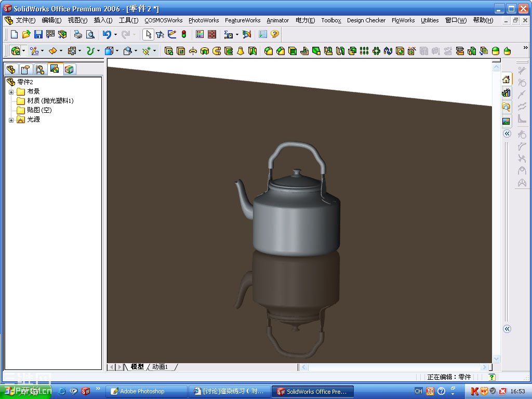532x399 pixels.
Task: Click the Circular Pattern feature icon
Action: (376, 51)
